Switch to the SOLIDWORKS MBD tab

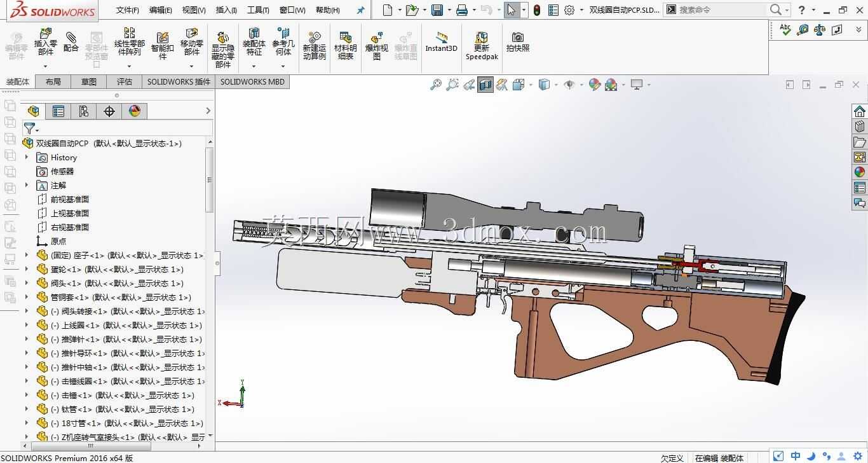pyautogui.click(x=252, y=82)
